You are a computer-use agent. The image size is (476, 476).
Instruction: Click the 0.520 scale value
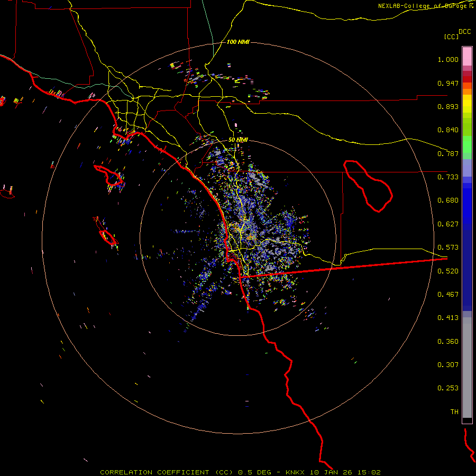[x=448, y=271]
